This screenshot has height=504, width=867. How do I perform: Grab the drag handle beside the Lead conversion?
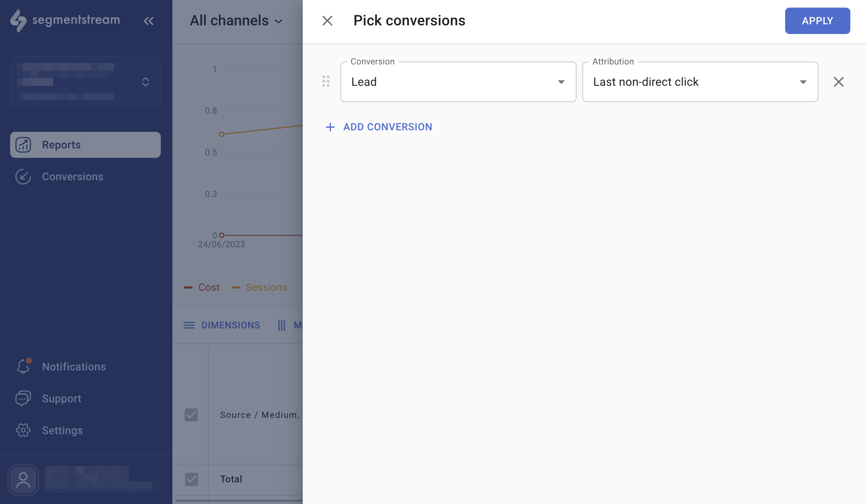326,81
